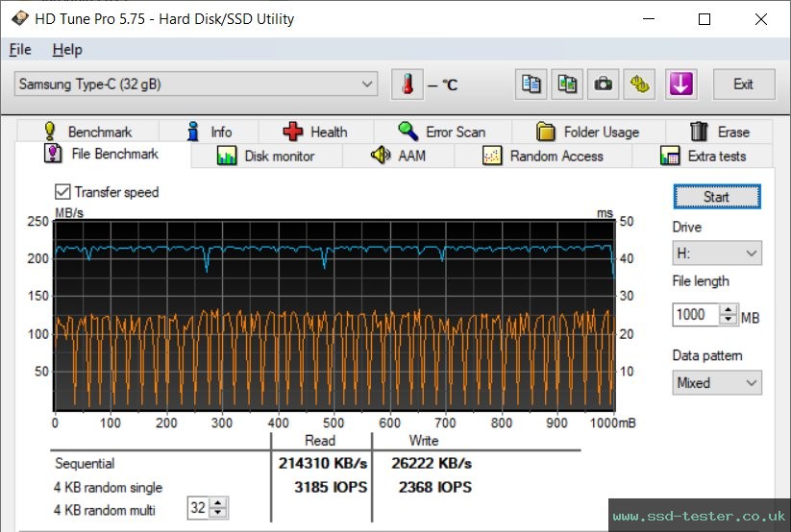Increase File length with up arrow
The height and width of the screenshot is (532, 791).
coord(728,309)
